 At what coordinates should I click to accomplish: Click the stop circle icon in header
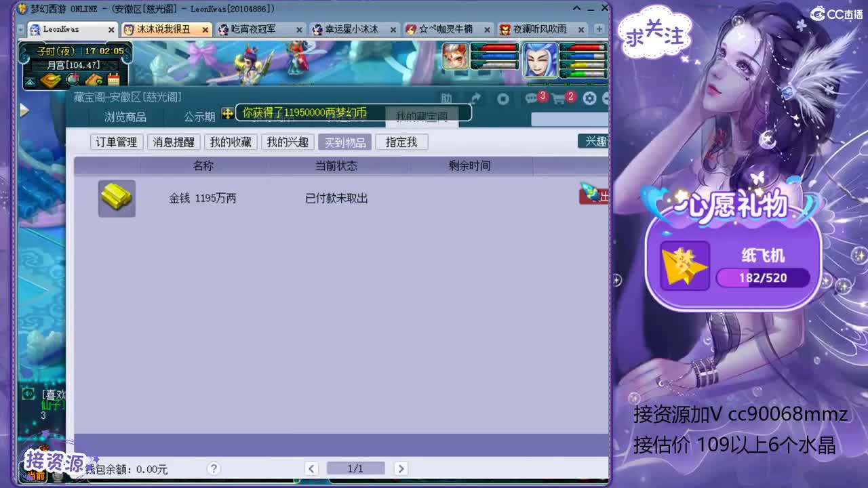[x=502, y=98]
